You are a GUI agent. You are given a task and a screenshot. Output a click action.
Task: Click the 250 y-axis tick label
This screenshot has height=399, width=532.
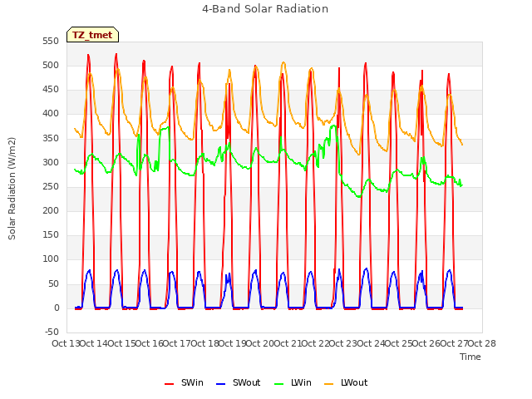pyautogui.click(x=51, y=186)
